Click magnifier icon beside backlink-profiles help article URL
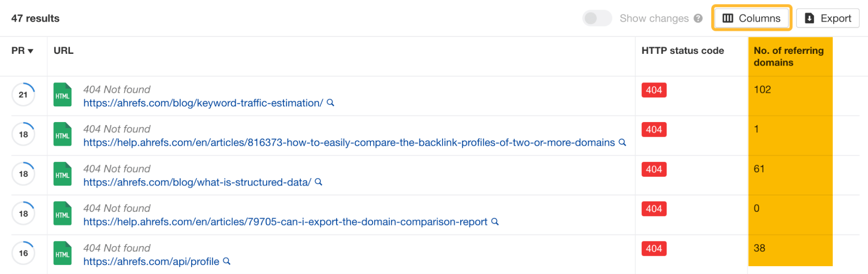The height and width of the screenshot is (274, 868). point(622,142)
